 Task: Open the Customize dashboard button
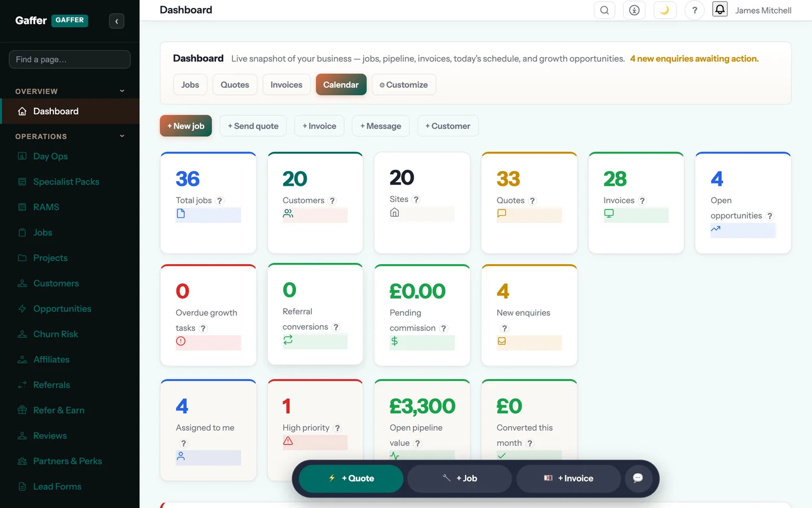[x=404, y=85]
